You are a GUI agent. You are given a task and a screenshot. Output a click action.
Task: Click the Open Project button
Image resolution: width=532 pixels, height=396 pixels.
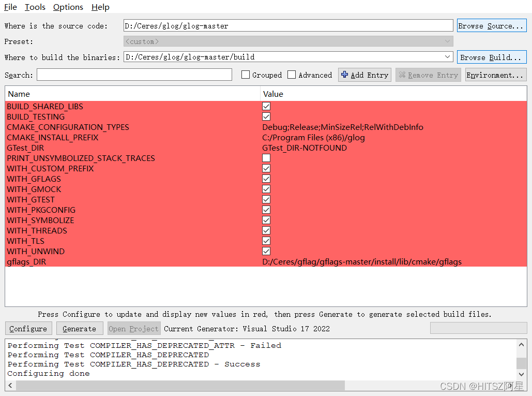click(133, 328)
